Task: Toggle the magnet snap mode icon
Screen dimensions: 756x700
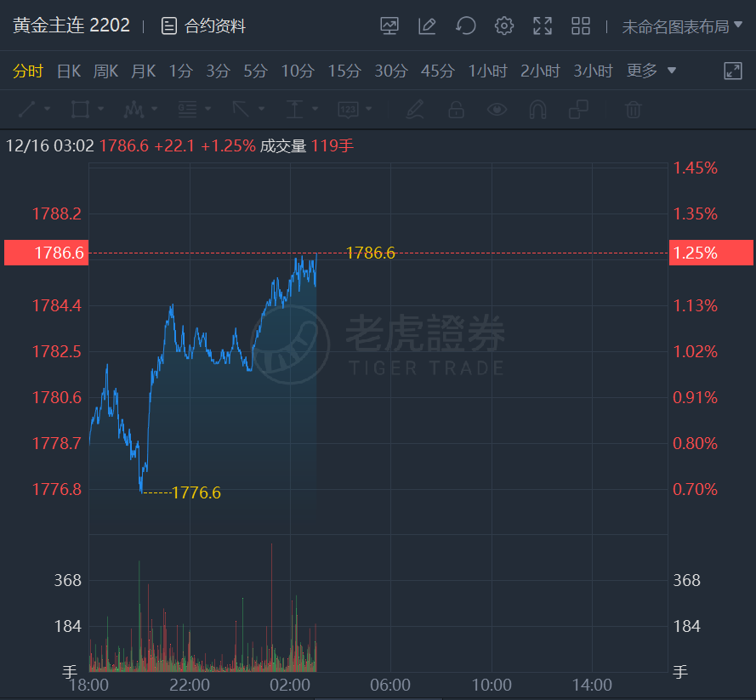Action: [x=537, y=110]
